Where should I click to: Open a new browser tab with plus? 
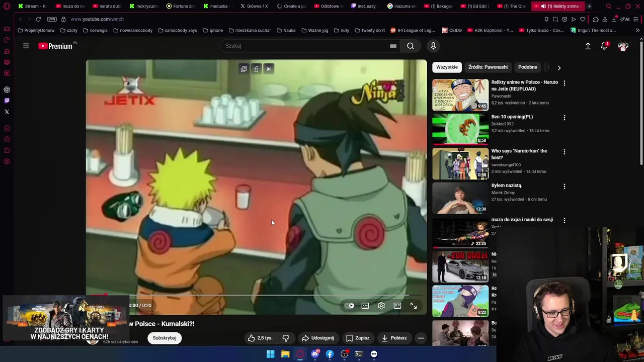pos(589,6)
